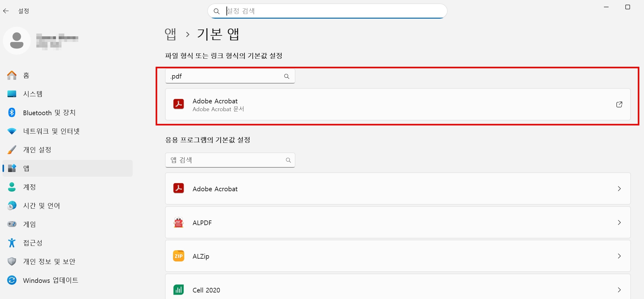
Task: Open 시간 및 언어 settings
Action: (x=67, y=206)
